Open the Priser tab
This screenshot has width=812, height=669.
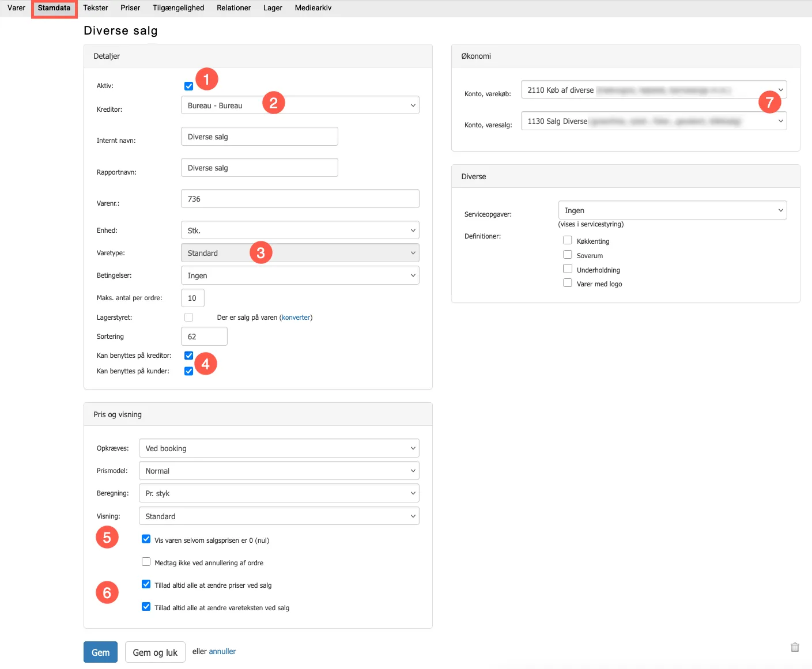coord(130,8)
